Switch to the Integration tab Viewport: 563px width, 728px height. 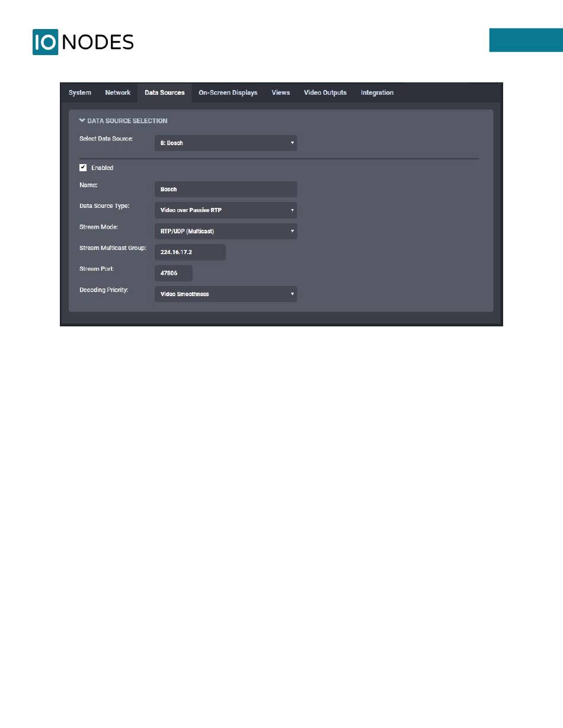[x=377, y=92]
